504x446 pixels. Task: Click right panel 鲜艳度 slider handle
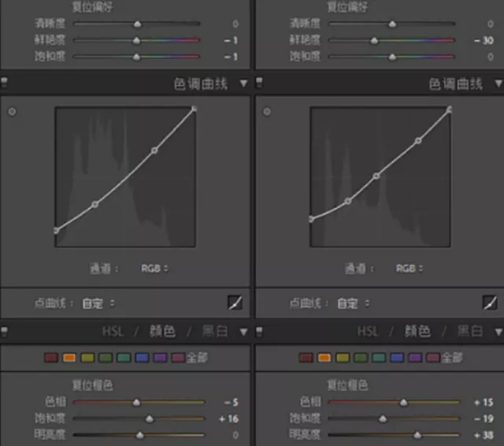(x=374, y=40)
